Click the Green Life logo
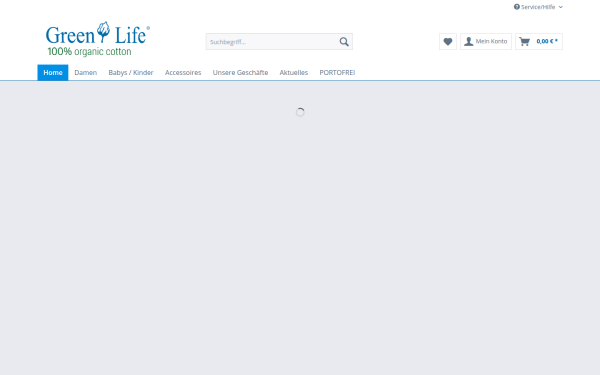This screenshot has width=600, height=375. [x=98, y=39]
